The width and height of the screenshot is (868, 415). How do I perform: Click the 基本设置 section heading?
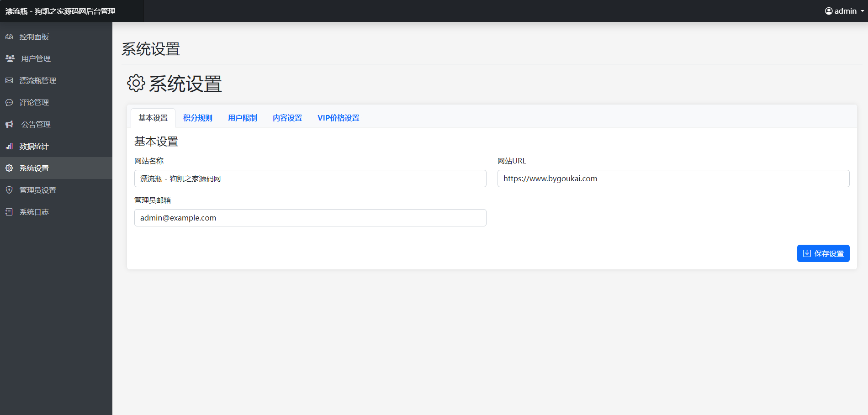[156, 142]
